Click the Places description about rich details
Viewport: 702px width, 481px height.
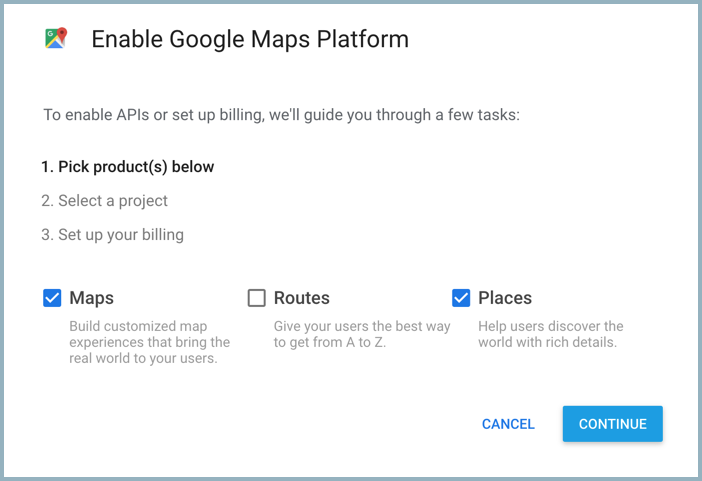[551, 334]
